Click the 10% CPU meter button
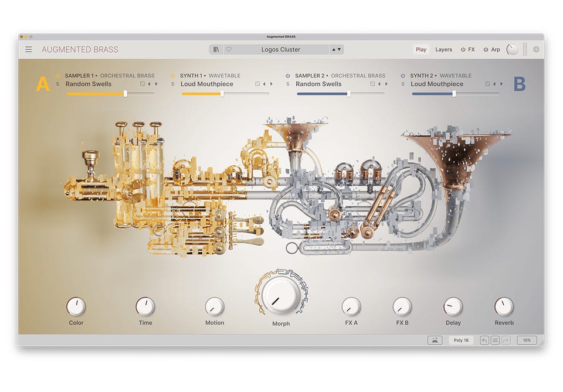The width and height of the screenshot is (563, 392). (527, 340)
